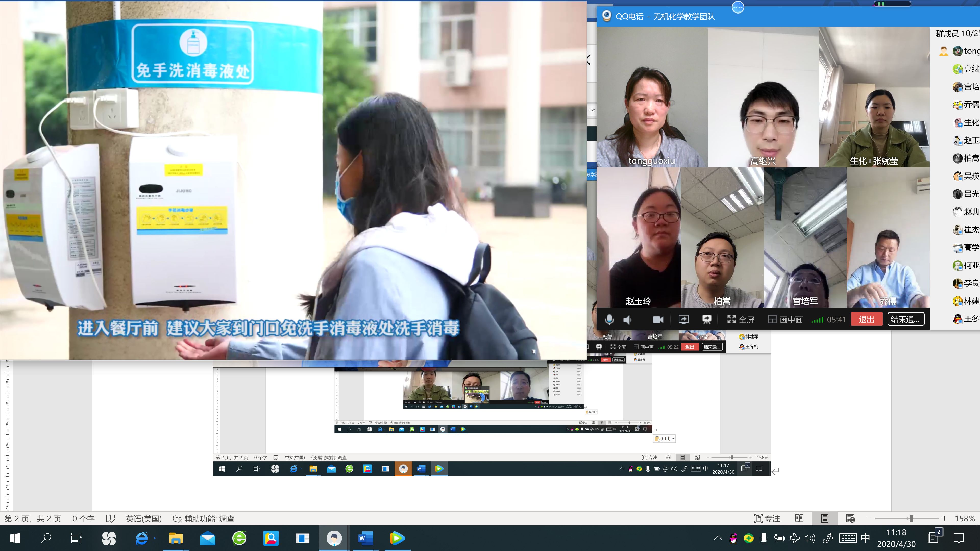
Task: Switch to QQ call app in taskbar
Action: [x=334, y=538]
